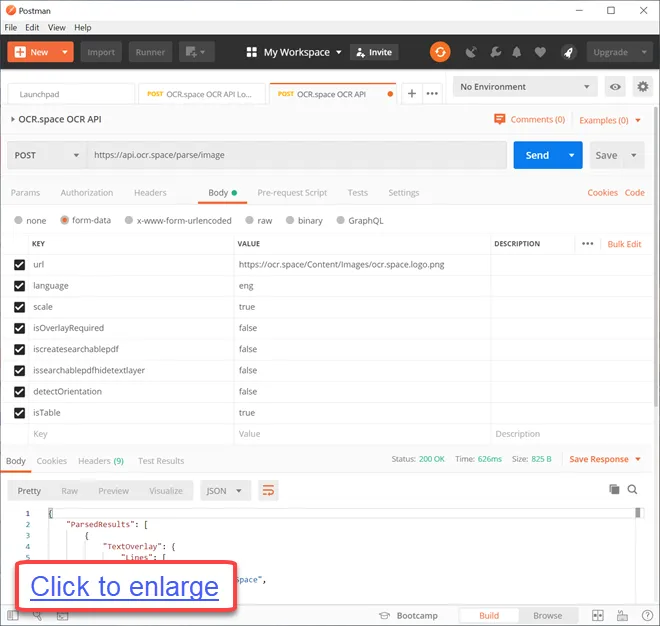This screenshot has width=660, height=626.
Task: Open the No Environment dropdown
Action: 525,87
